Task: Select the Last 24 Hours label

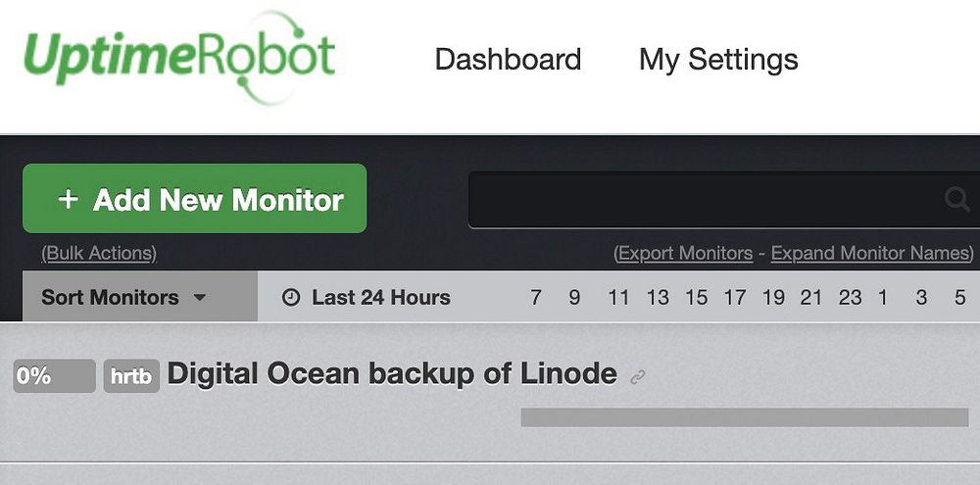Action: (x=380, y=298)
